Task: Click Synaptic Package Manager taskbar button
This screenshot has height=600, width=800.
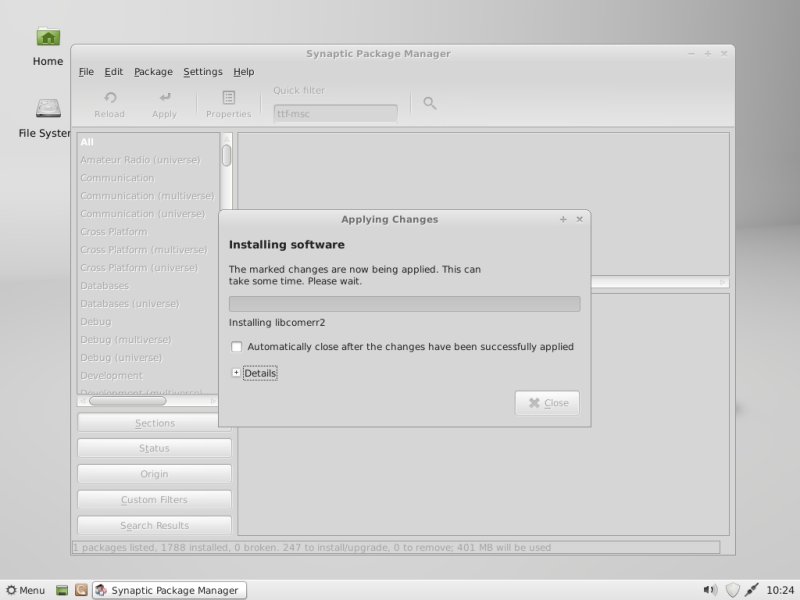Action: 169,590
